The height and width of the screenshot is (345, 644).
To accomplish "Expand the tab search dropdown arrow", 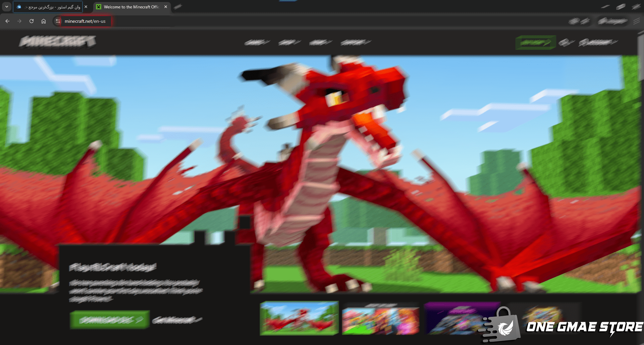I will (x=6, y=7).
